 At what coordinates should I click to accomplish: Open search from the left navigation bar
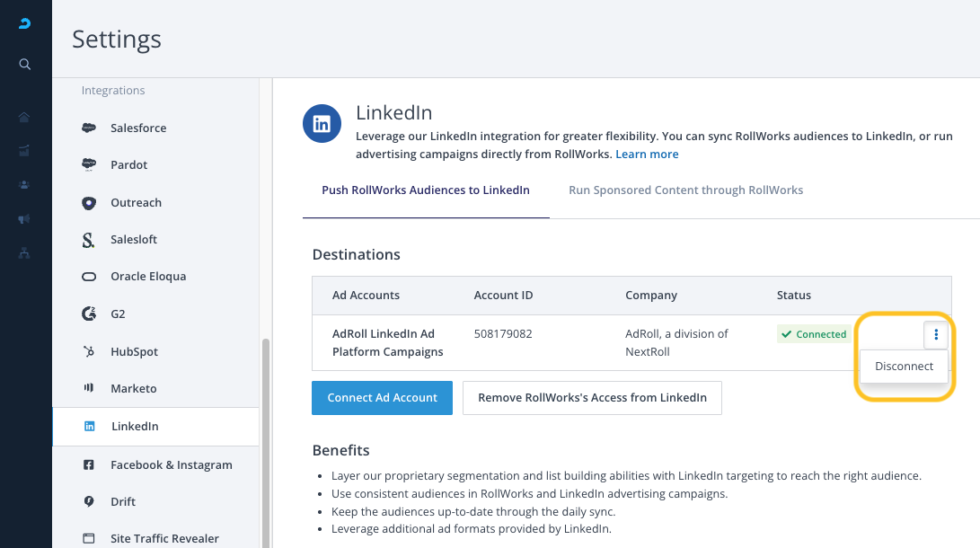(25, 64)
